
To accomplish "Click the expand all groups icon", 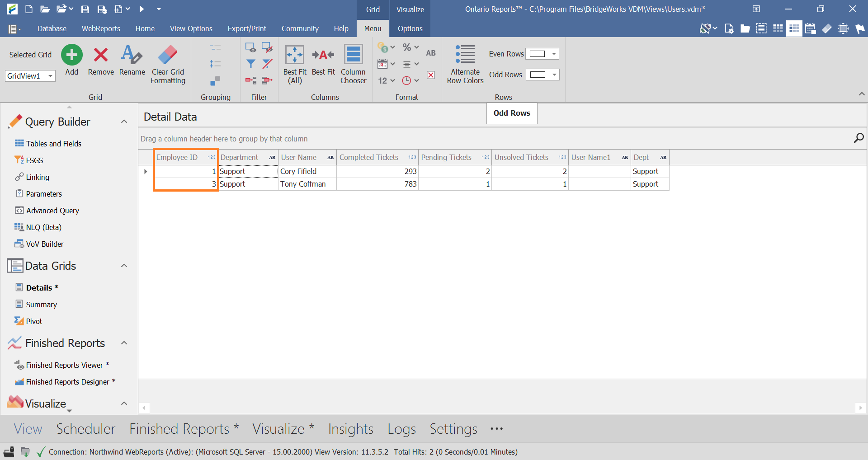I will 215,64.
